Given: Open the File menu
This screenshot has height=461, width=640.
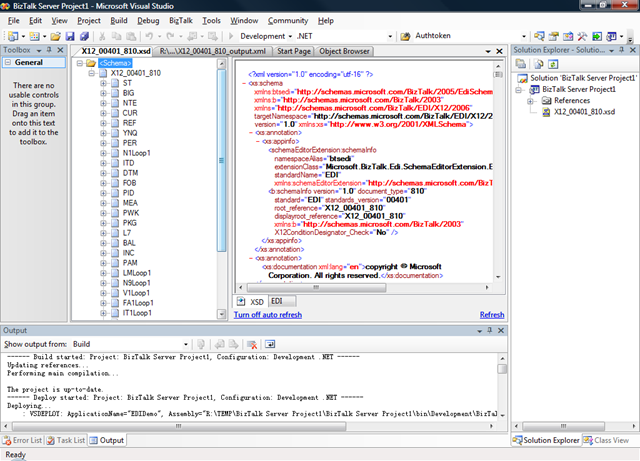Looking at the screenshot, I should [13, 20].
